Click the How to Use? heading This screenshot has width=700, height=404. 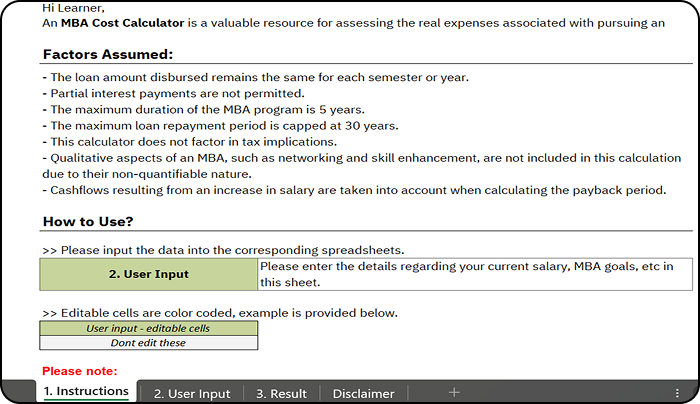point(88,221)
